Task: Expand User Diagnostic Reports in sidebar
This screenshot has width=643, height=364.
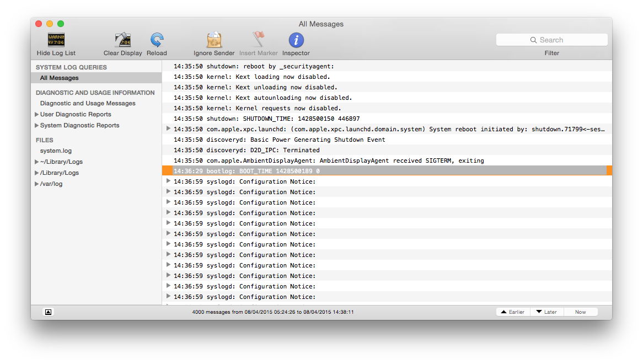Action: [x=37, y=115]
